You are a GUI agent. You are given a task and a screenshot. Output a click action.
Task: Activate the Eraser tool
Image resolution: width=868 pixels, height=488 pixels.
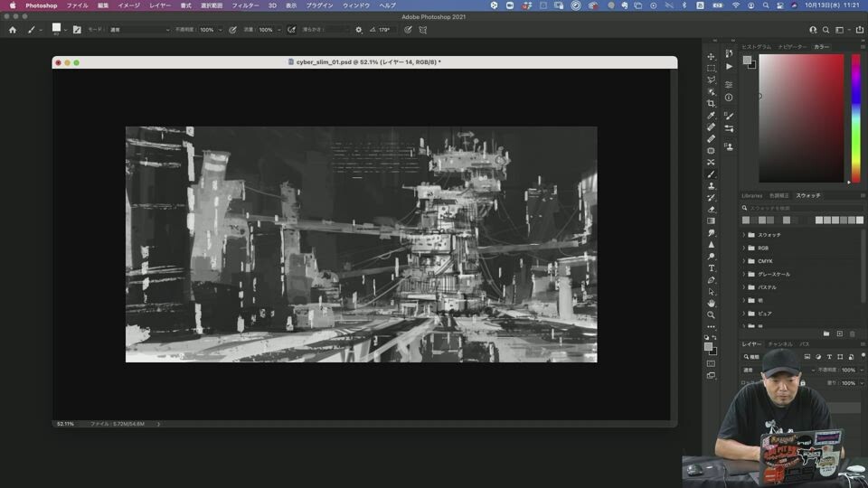(x=712, y=209)
